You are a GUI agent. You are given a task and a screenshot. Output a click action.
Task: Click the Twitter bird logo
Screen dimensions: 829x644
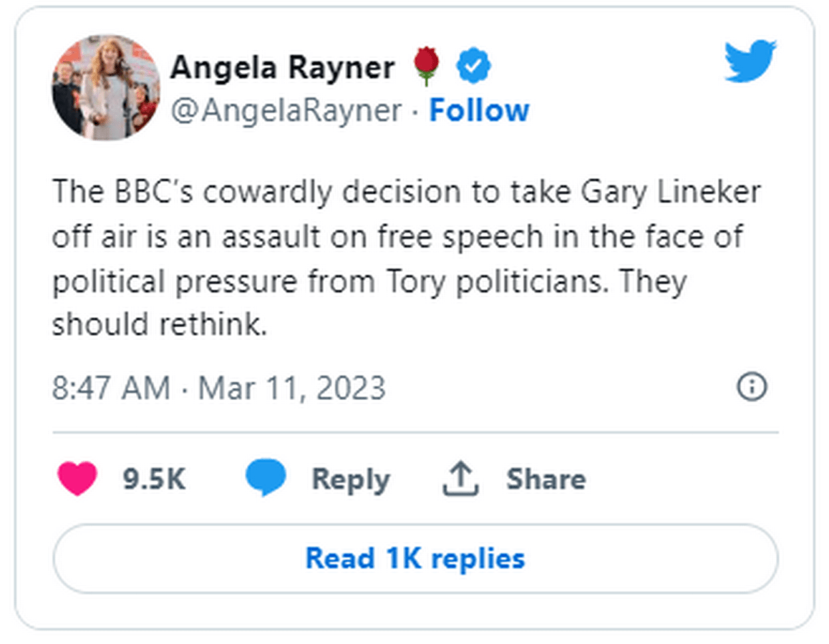pos(750,61)
